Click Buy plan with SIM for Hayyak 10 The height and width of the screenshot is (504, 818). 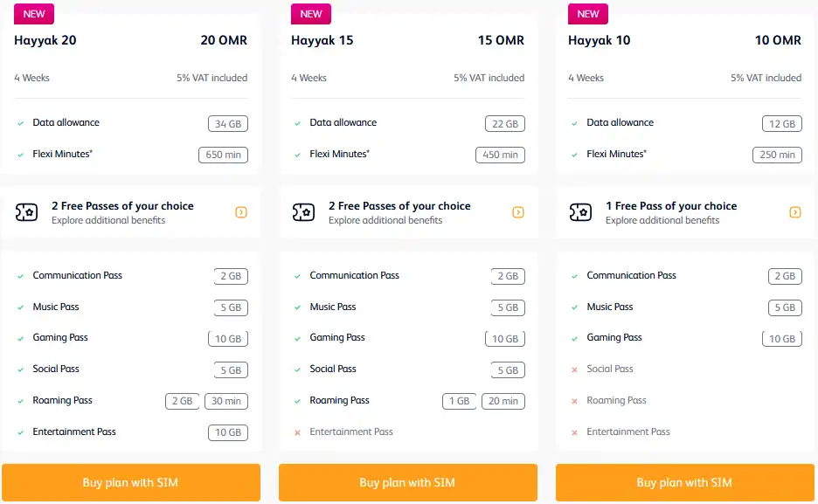(x=685, y=482)
